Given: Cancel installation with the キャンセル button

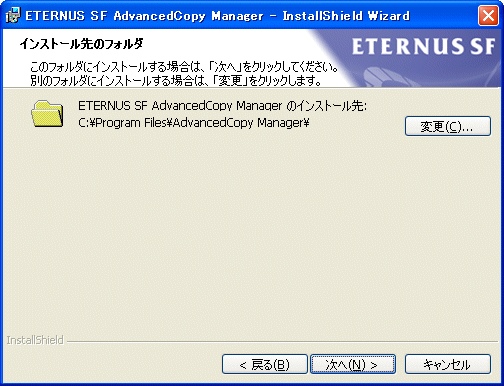Looking at the screenshot, I should tap(448, 364).
